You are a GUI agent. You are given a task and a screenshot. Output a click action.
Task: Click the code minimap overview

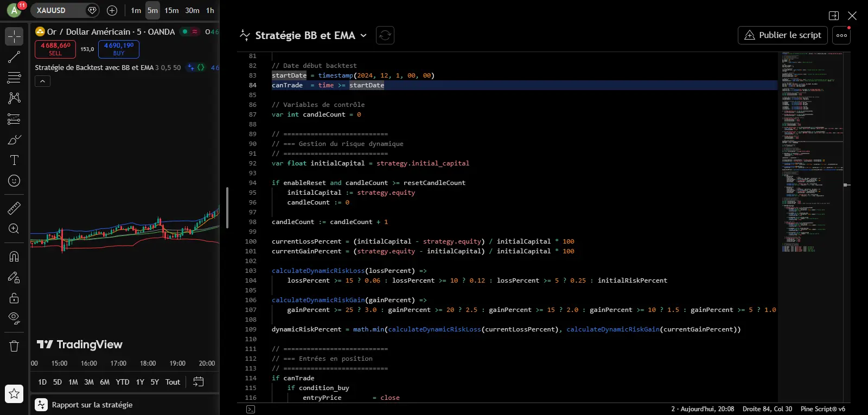pyautogui.click(x=812, y=152)
